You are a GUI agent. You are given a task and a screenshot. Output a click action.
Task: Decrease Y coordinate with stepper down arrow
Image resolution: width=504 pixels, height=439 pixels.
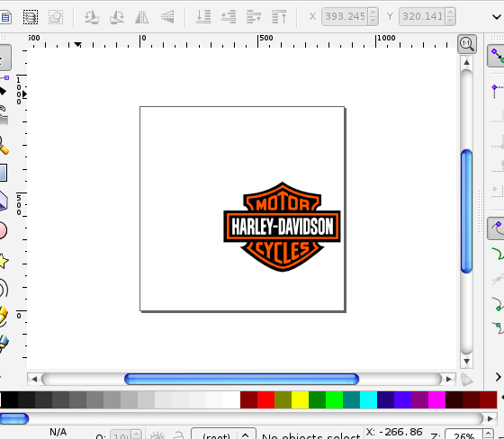(x=451, y=21)
